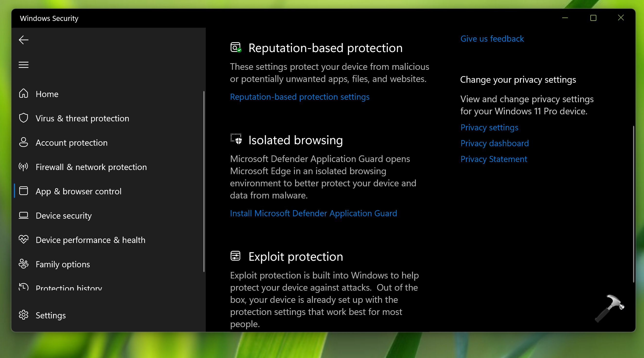Click the Device security laptop icon
Screen dimensions: 644x358
[x=24, y=215]
